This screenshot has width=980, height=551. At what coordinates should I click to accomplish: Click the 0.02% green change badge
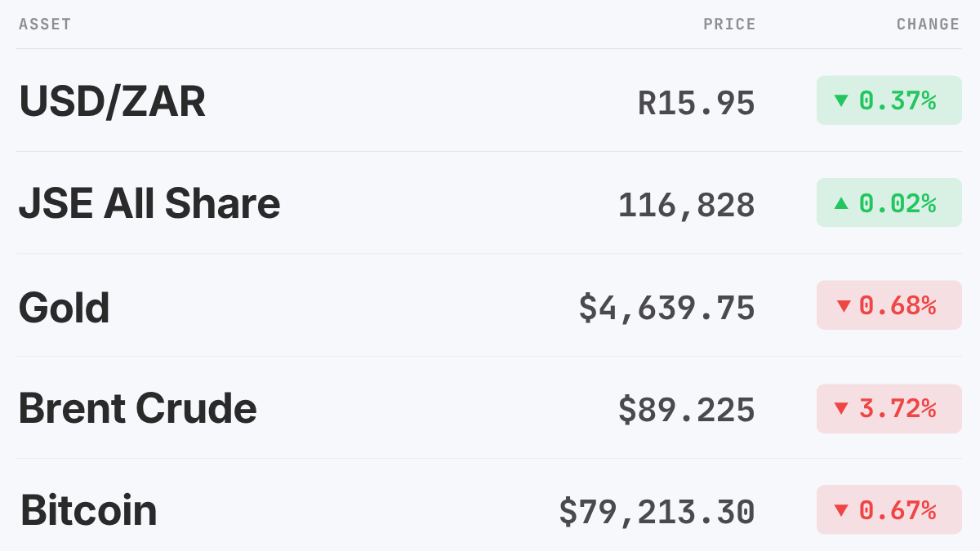click(889, 202)
